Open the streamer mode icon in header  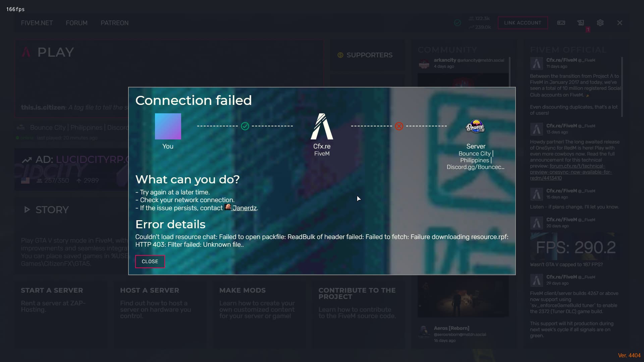(x=561, y=23)
